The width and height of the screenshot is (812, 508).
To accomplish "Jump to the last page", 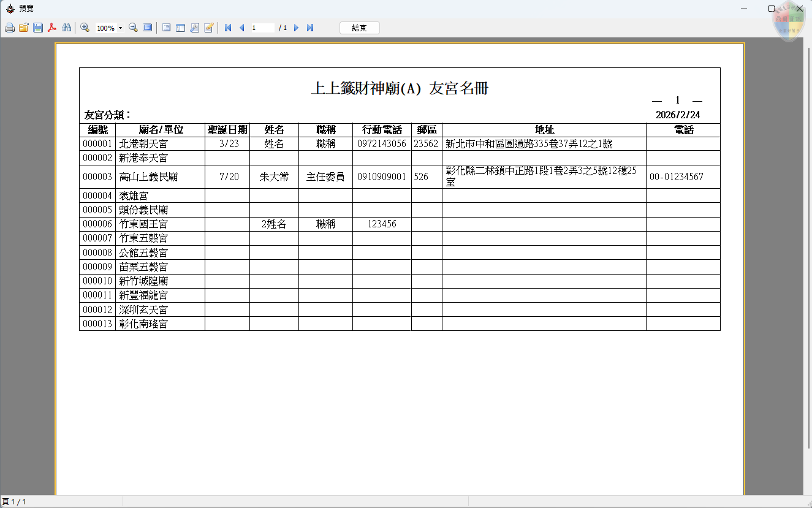I will point(310,28).
